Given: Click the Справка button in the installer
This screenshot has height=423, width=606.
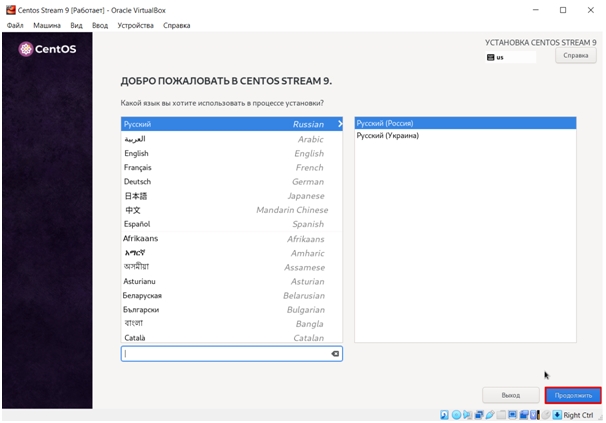Looking at the screenshot, I should [x=575, y=56].
